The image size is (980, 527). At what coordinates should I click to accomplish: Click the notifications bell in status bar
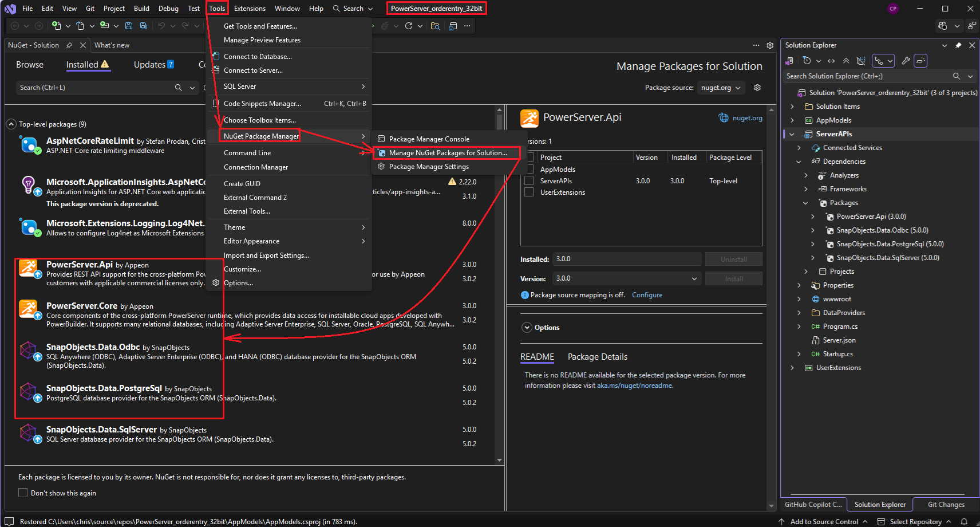tap(964, 521)
